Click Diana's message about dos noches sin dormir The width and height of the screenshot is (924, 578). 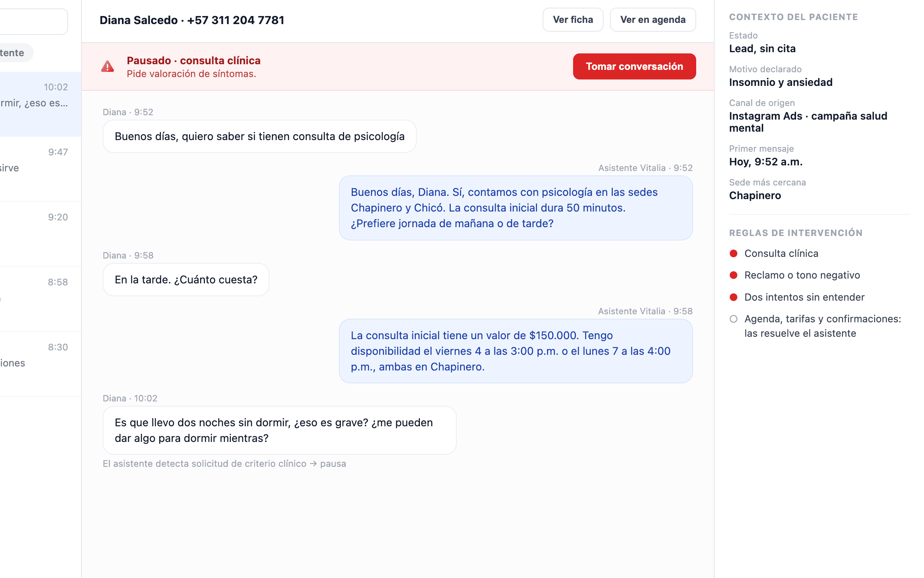coord(280,430)
